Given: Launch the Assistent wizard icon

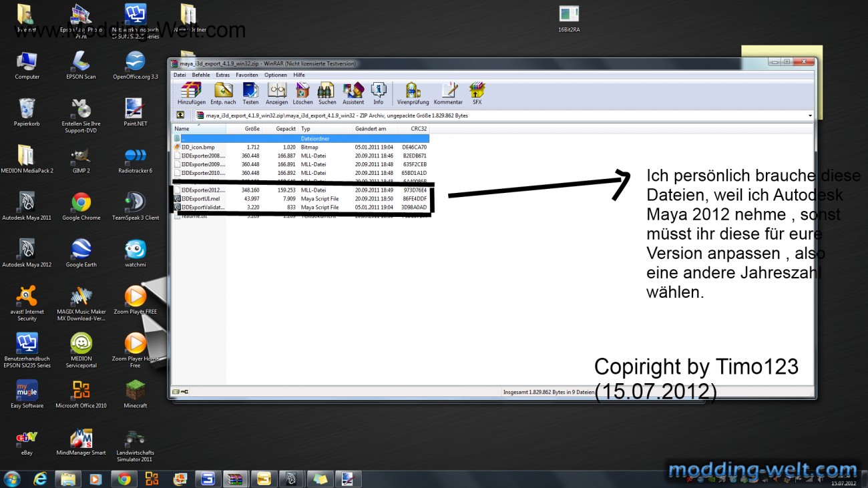Looking at the screenshot, I should coord(353,93).
